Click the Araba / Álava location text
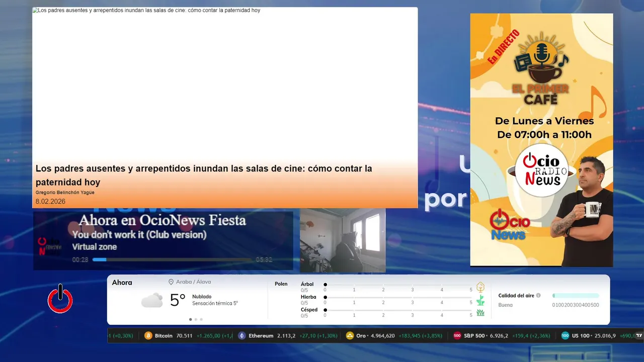Viewport: 644px width, 362px height. tap(194, 282)
